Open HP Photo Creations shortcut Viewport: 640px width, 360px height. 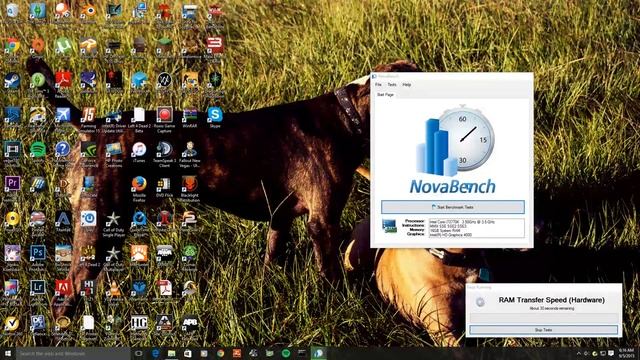point(113,149)
